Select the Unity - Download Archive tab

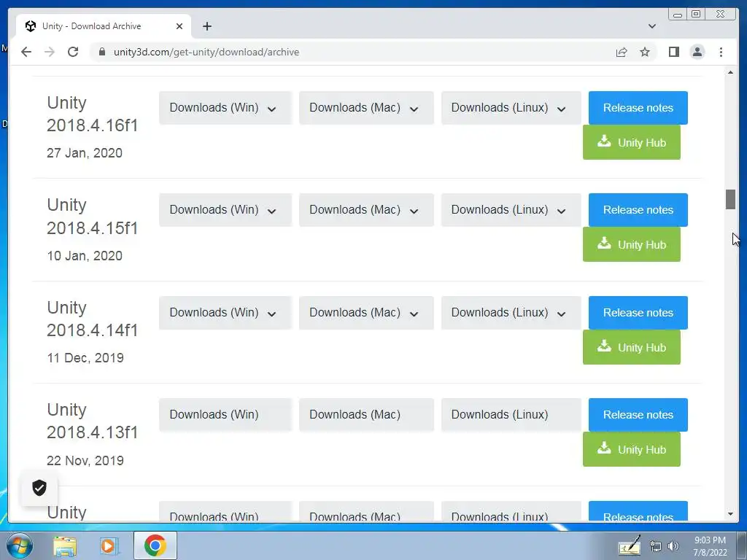click(x=104, y=26)
